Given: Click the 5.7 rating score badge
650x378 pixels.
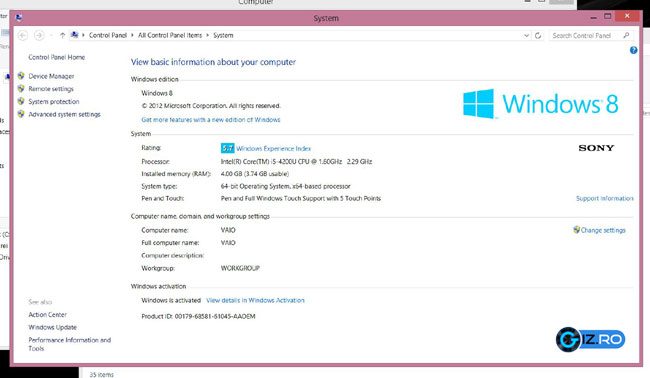Looking at the screenshot, I should (x=228, y=148).
